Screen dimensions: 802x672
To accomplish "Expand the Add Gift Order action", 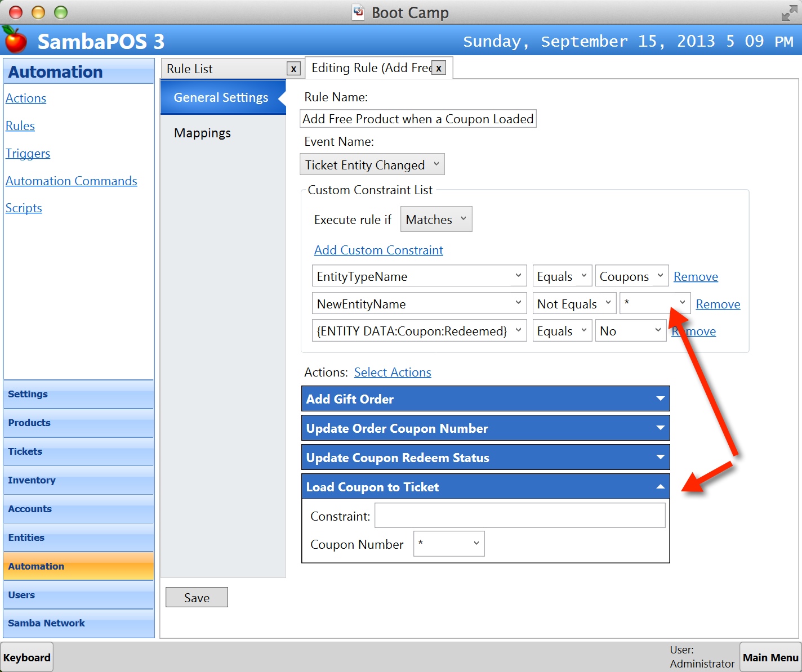I will pos(661,399).
